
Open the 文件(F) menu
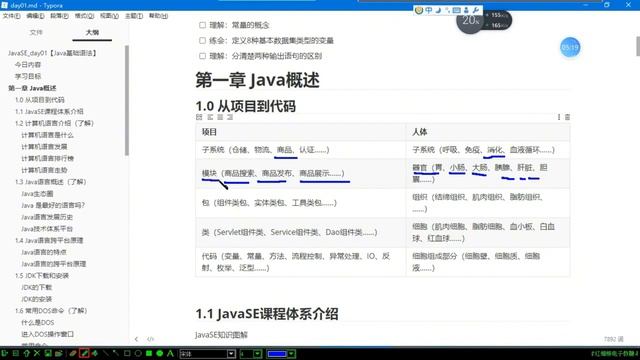coord(11,16)
